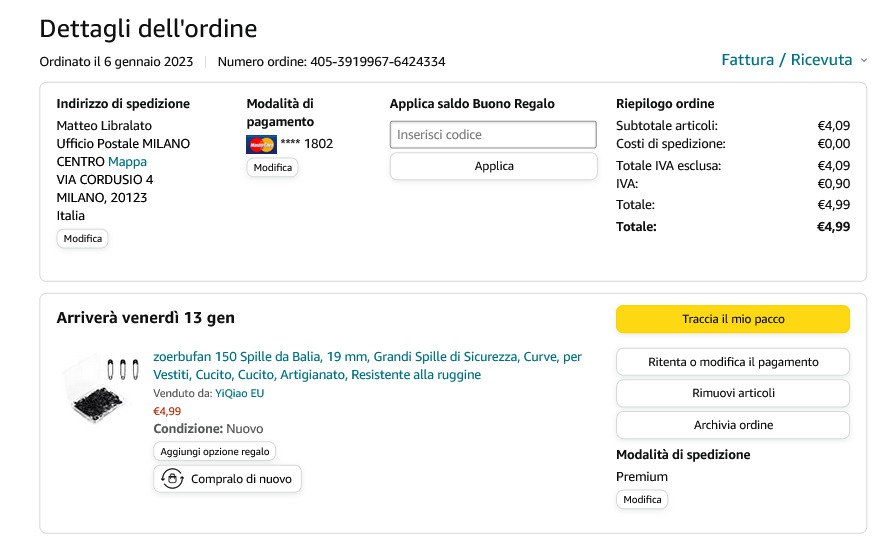Open the YiQiao EU seller link
This screenshot has height=539, width=892.
240,393
